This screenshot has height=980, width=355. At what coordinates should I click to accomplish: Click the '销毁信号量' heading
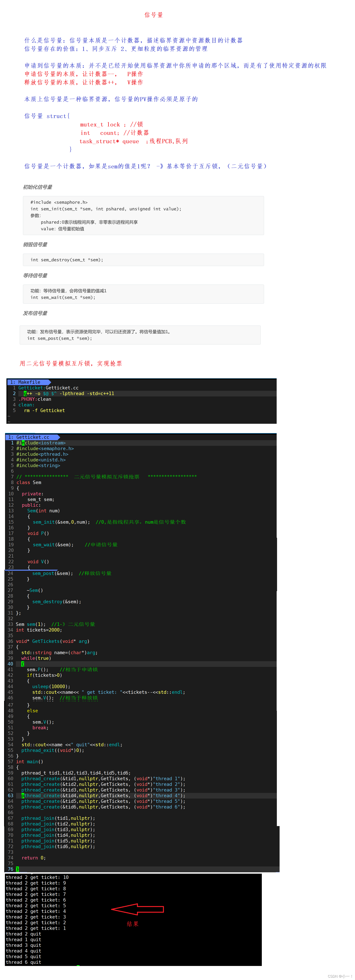coord(35,244)
